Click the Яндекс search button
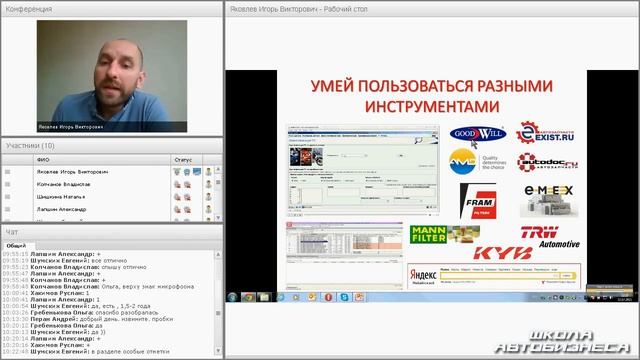Image resolution: width=640 pixels, height=360 pixels. [567, 276]
